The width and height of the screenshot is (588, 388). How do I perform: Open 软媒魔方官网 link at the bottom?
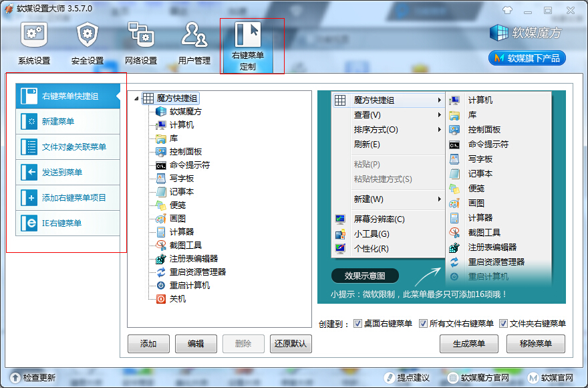pyautogui.click(x=484, y=377)
